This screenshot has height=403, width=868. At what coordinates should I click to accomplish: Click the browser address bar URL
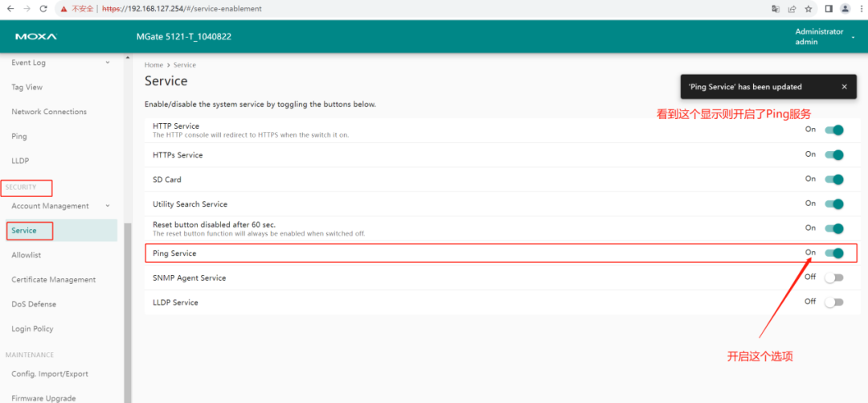[x=182, y=9]
